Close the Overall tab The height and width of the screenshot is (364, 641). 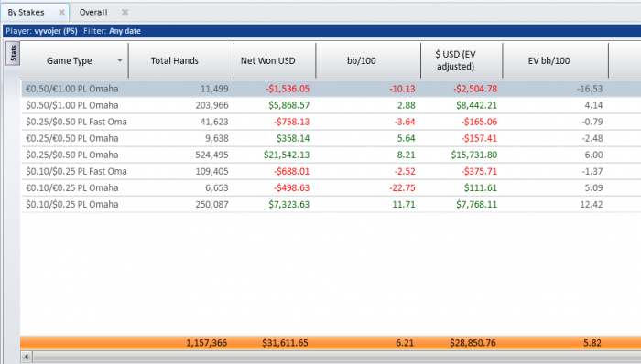pyautogui.click(x=125, y=12)
